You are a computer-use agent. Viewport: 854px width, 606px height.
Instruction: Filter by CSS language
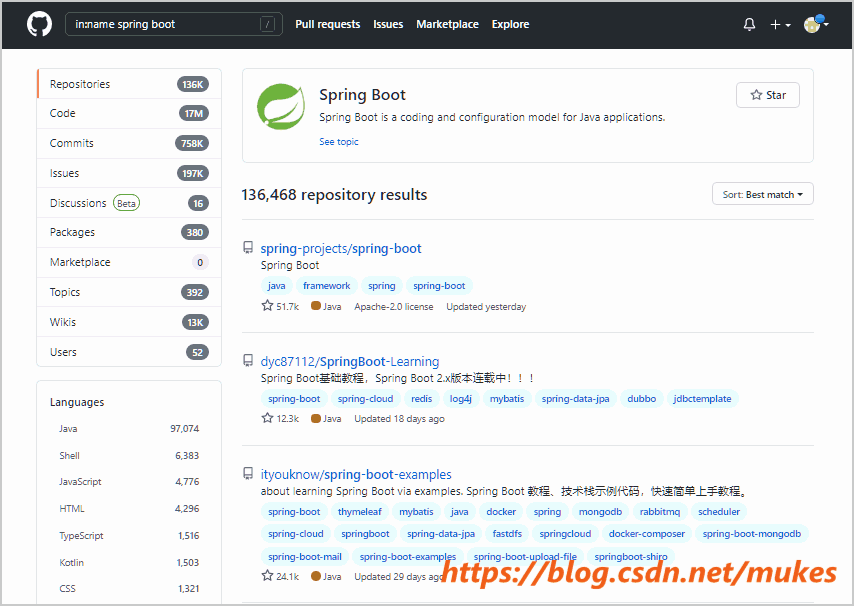point(129,588)
